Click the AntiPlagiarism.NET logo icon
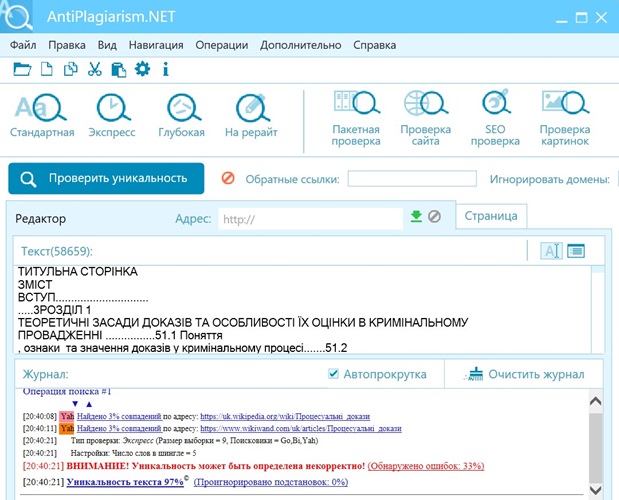The width and height of the screenshot is (619, 500). (x=17, y=16)
